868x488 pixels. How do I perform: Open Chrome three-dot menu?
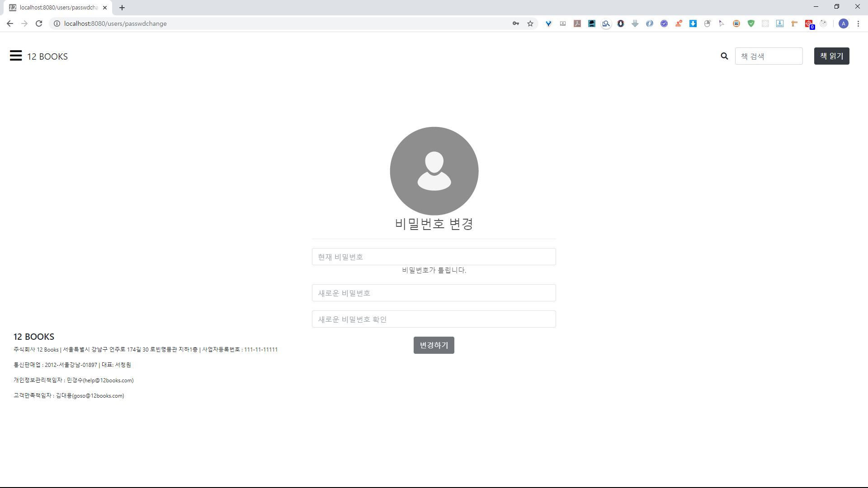858,23
